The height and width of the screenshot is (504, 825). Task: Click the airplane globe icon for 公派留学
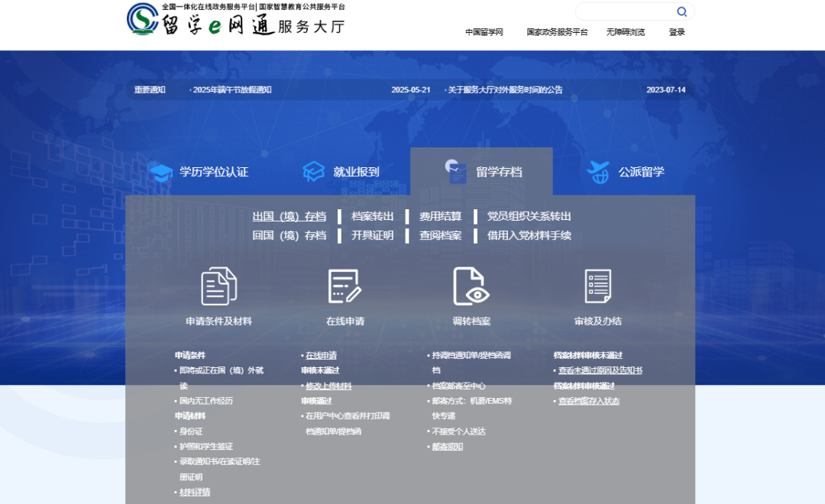point(599,172)
